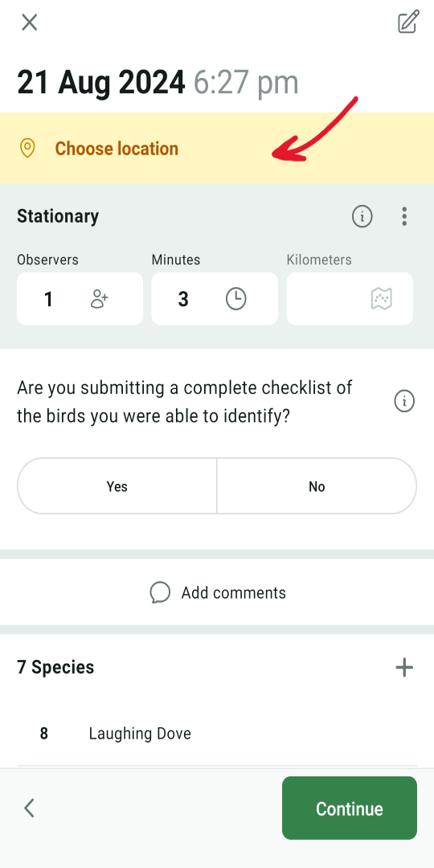
Task: Tap the Continue button
Action: pyautogui.click(x=350, y=809)
